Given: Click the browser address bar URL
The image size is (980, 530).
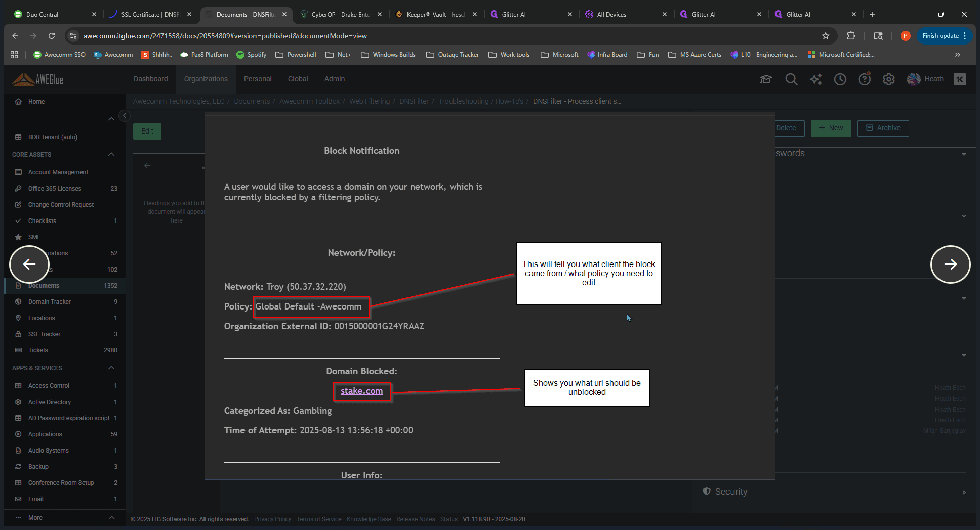Looking at the screenshot, I should [225, 36].
